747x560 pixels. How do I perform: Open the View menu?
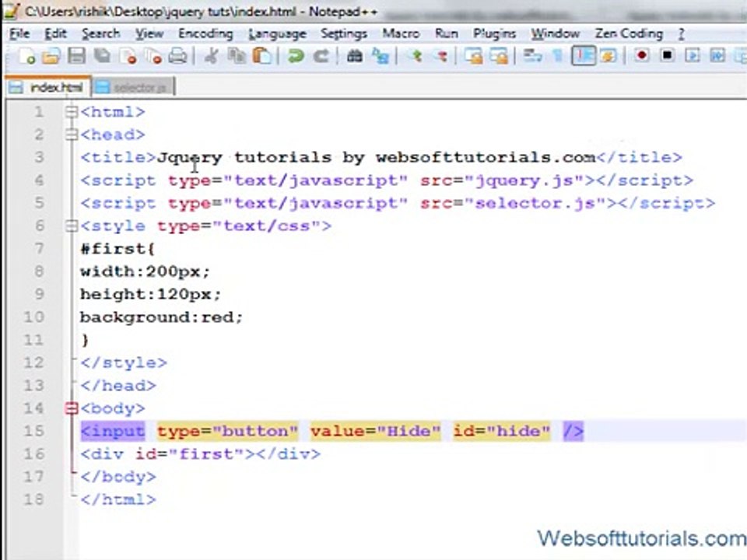coord(149,33)
